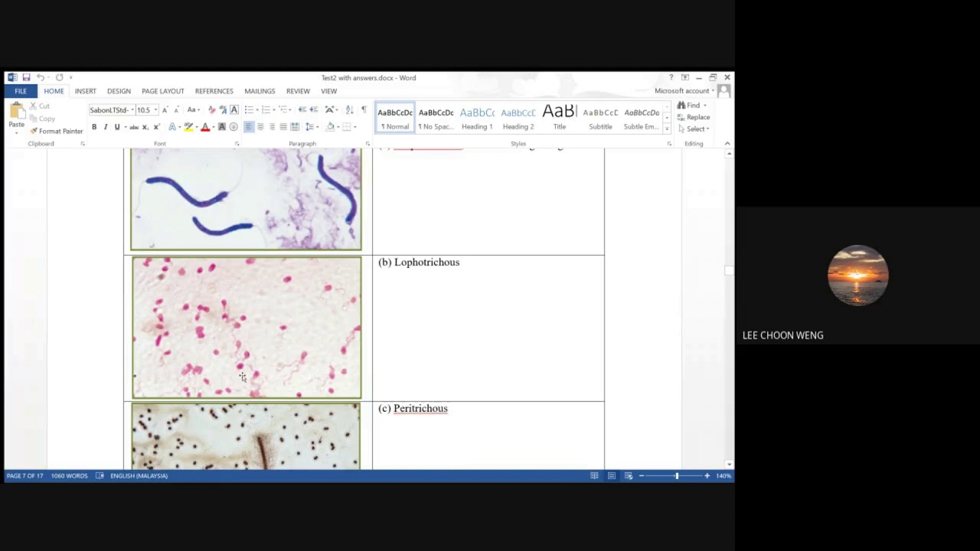Open the proofing language errors icon
Viewport: 980px width, 551px height.
pos(100,476)
